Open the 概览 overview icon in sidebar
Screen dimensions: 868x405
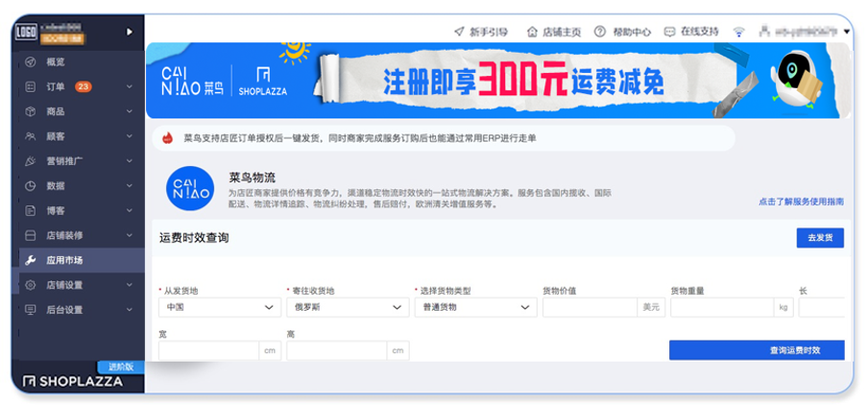coord(31,62)
